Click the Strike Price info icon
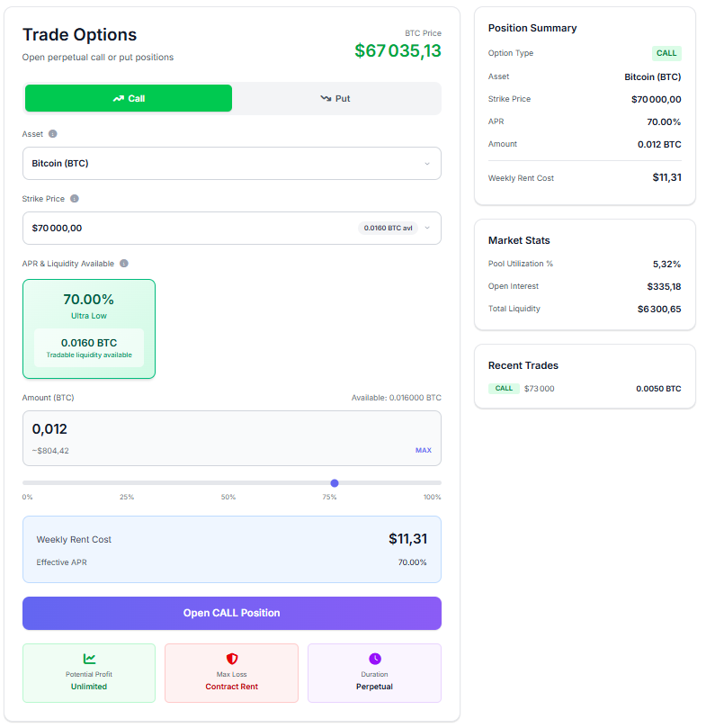 click(x=75, y=199)
